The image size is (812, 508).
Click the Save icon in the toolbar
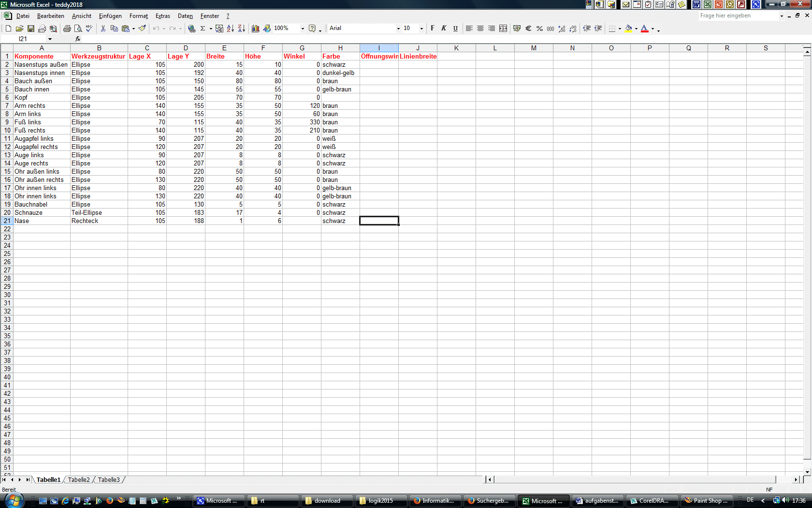point(30,29)
